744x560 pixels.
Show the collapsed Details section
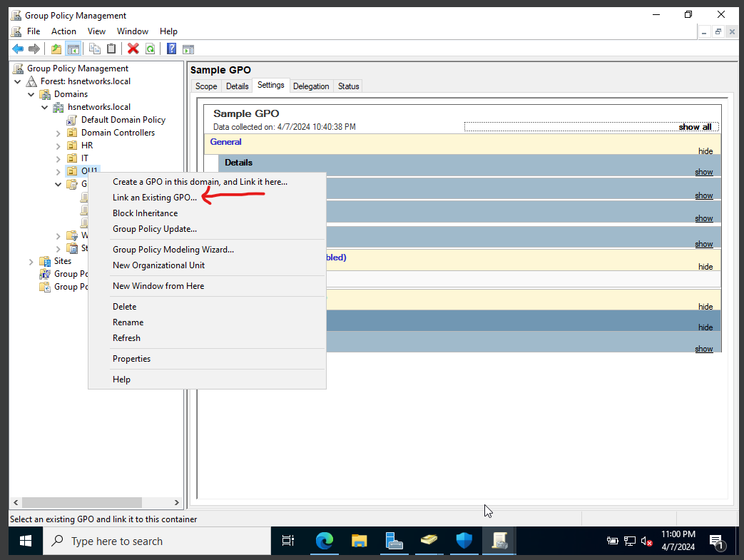pyautogui.click(x=703, y=171)
